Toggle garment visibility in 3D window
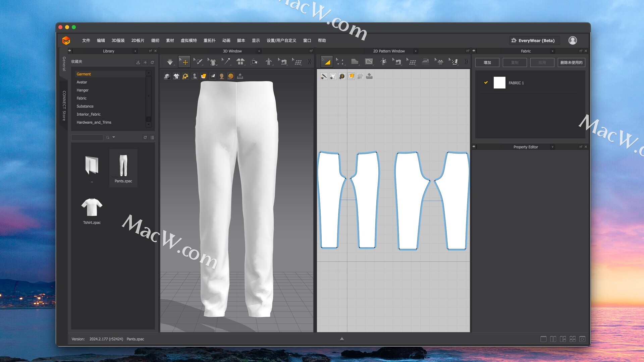Viewport: 644px width, 362px height. coord(176,76)
